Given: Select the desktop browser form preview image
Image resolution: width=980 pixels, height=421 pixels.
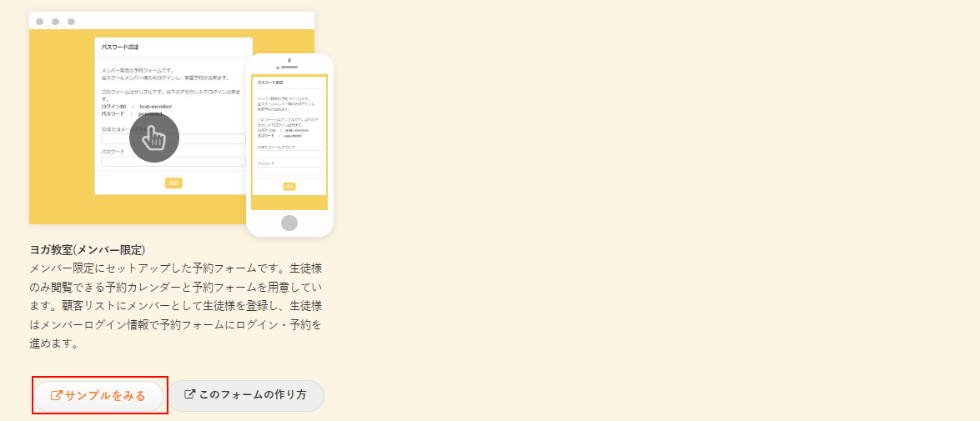Looking at the screenshot, I should pyautogui.click(x=67, y=125).
